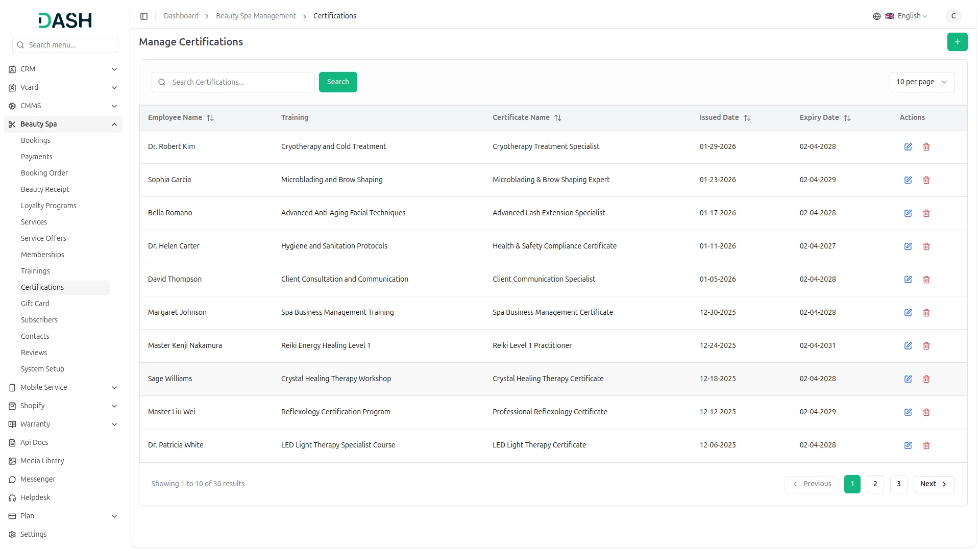Viewport: 980px width, 551px height.
Task: Edit Dr. Helen Carter's certification
Action: click(x=908, y=246)
